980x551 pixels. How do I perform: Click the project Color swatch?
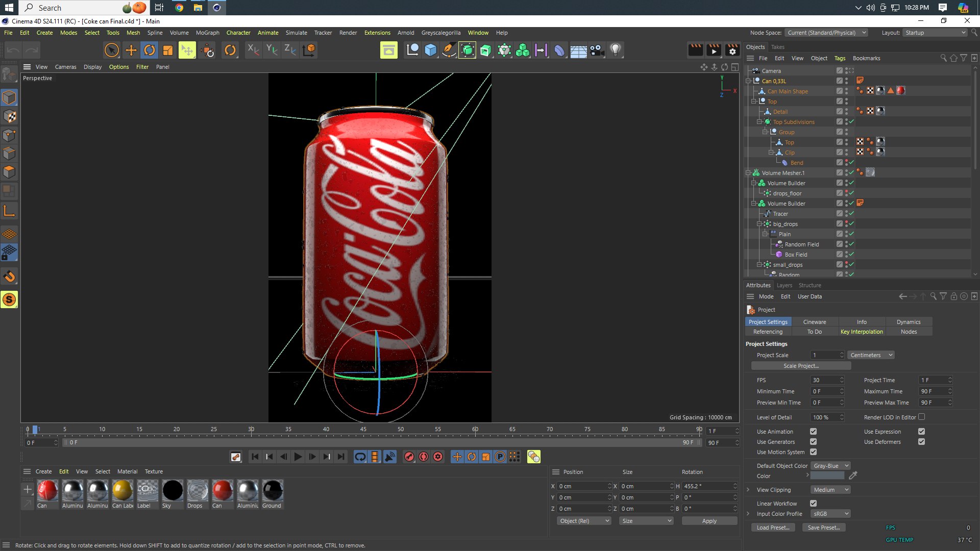pyautogui.click(x=827, y=476)
